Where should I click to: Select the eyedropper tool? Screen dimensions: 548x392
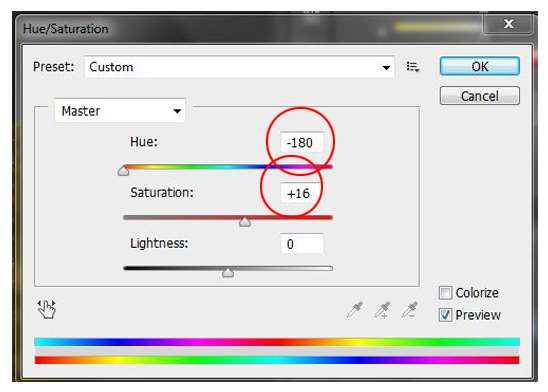[x=355, y=310]
